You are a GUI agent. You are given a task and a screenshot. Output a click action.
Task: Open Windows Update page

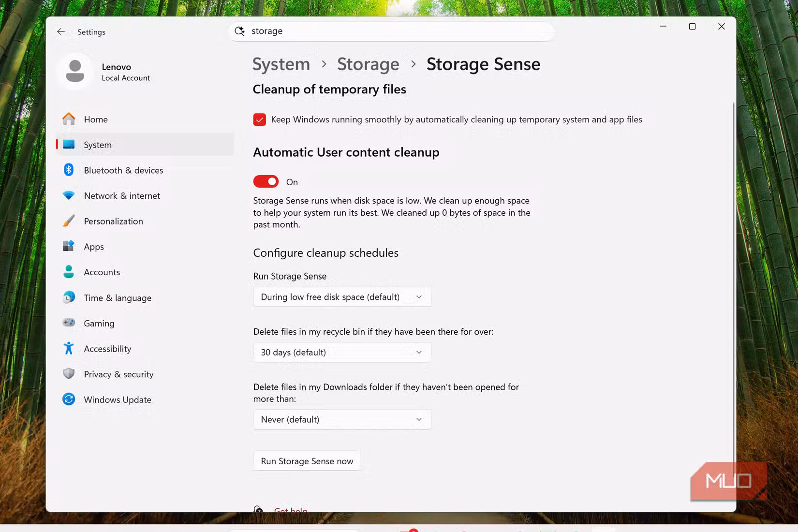pos(145,399)
